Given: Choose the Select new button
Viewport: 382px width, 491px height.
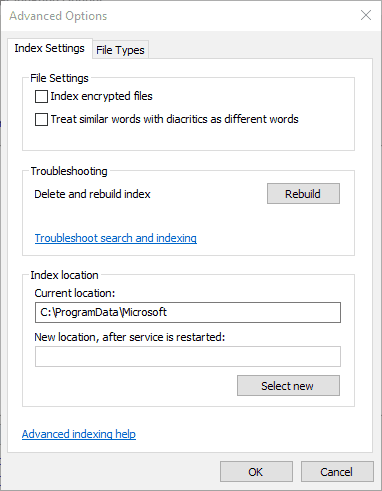Looking at the screenshot, I should [288, 386].
